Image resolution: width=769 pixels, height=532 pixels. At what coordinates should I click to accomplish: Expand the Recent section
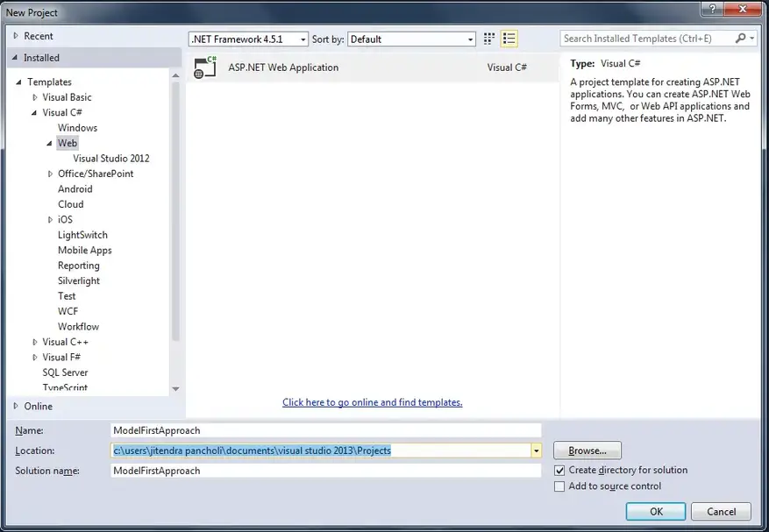(x=16, y=36)
